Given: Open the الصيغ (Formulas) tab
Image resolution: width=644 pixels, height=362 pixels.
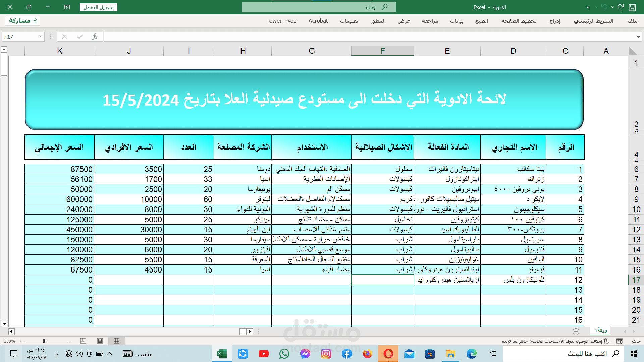Looking at the screenshot, I should click(481, 21).
